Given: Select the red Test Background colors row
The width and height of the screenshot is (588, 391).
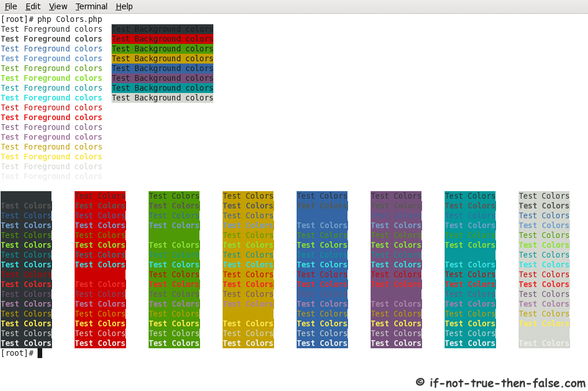Looking at the screenshot, I should tap(162, 39).
